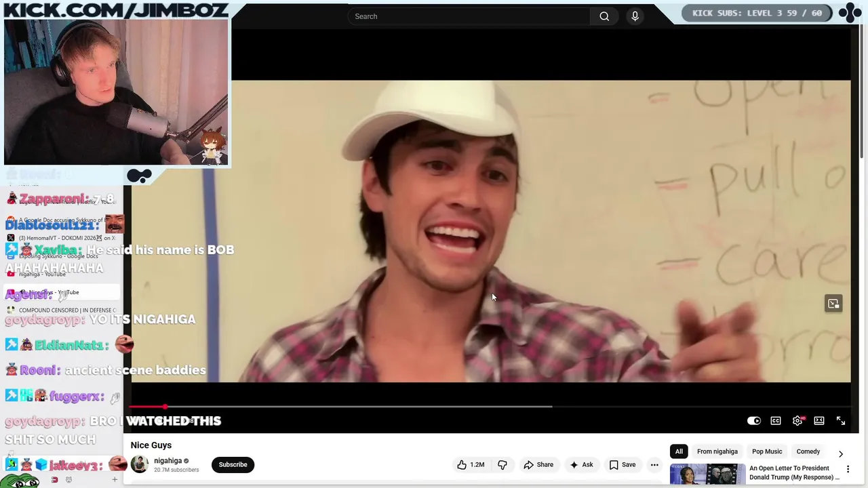The width and height of the screenshot is (868, 488).
Task: Select the Comedy filter chip
Action: [x=808, y=451]
